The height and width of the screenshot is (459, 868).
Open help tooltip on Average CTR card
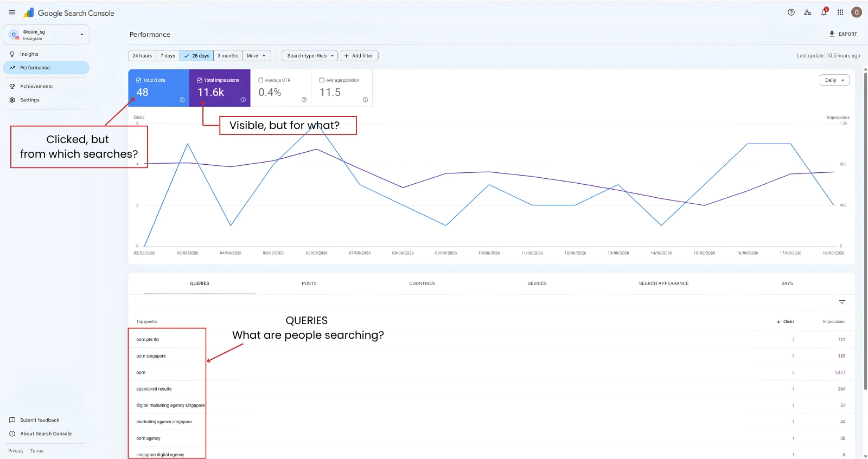(x=304, y=100)
